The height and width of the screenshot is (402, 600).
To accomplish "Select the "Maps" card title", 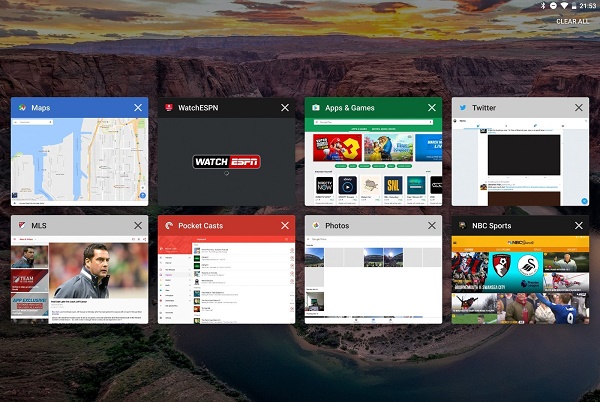I will tap(41, 108).
